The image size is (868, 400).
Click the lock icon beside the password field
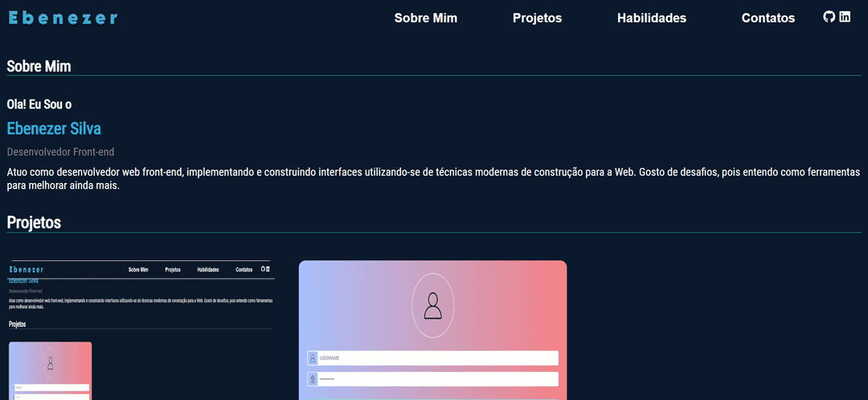pyautogui.click(x=313, y=379)
